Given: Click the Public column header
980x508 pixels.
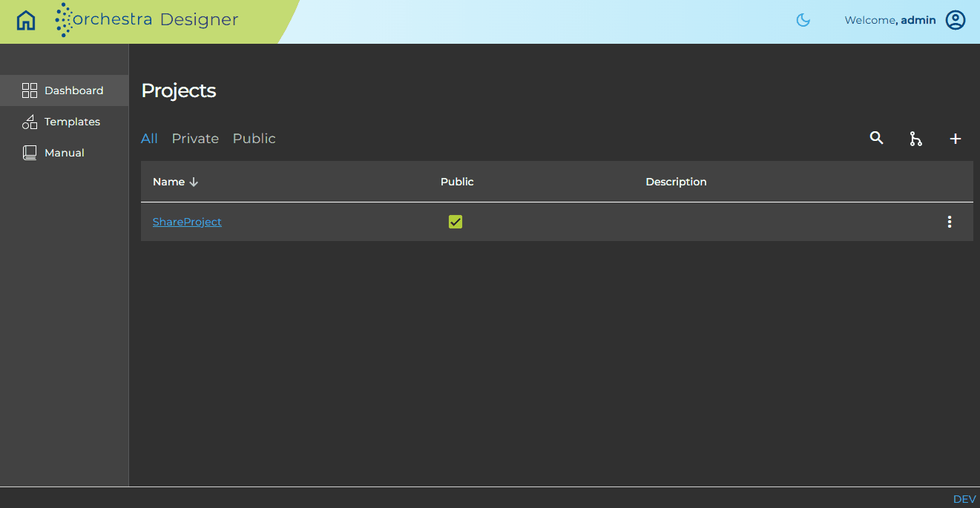Looking at the screenshot, I should [x=457, y=182].
